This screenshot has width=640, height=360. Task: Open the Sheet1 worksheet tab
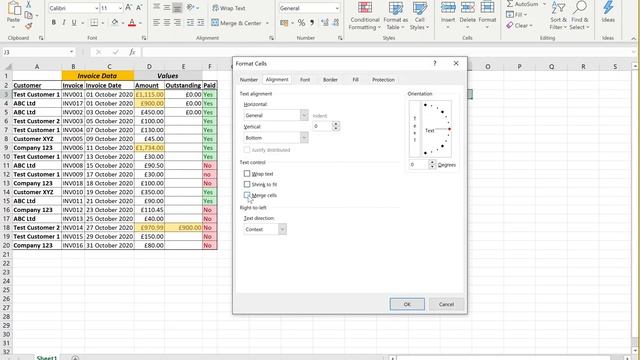(47, 357)
